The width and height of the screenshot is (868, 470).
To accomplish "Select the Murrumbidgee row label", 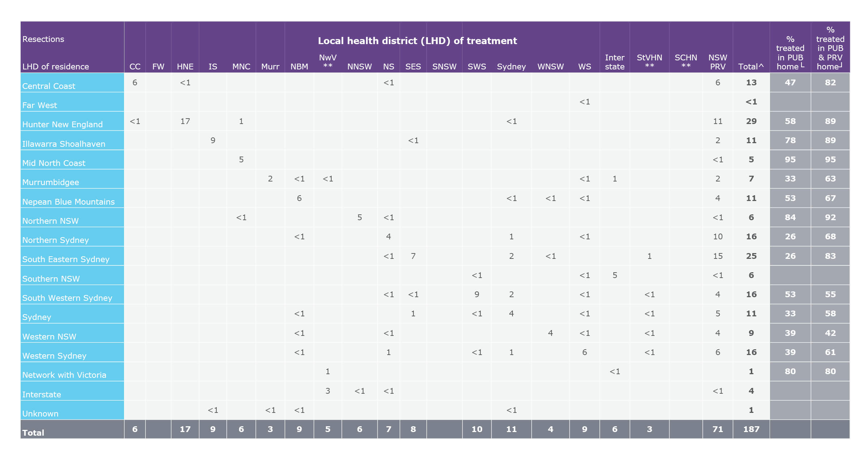I will [51, 182].
